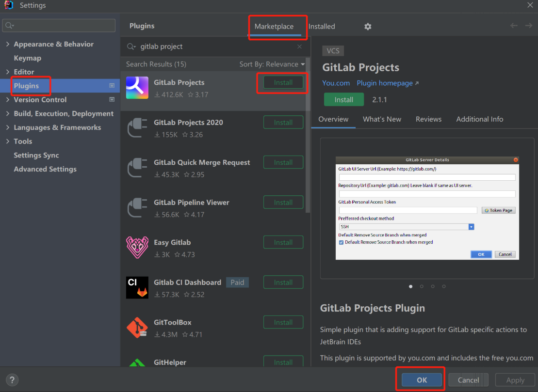This screenshot has width=538, height=392.
Task: Open the Reviews tab
Action: coord(428,119)
